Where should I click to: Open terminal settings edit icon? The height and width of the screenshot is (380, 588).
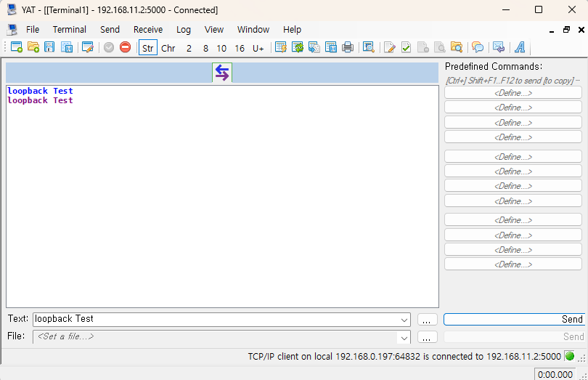point(88,47)
